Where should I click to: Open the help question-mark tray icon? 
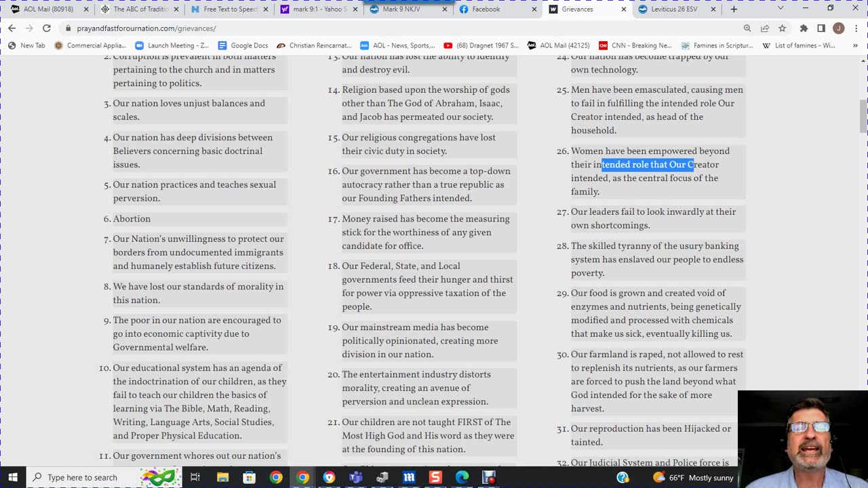point(623,477)
